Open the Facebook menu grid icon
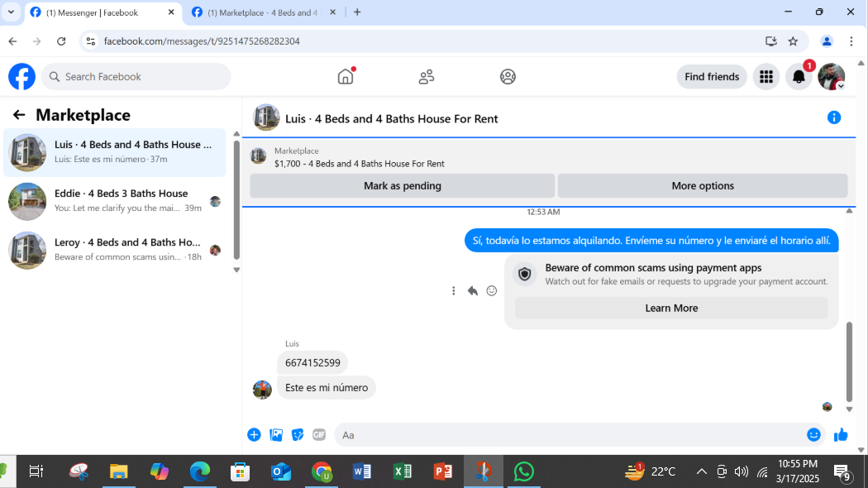The width and height of the screenshot is (868, 488). 766,76
